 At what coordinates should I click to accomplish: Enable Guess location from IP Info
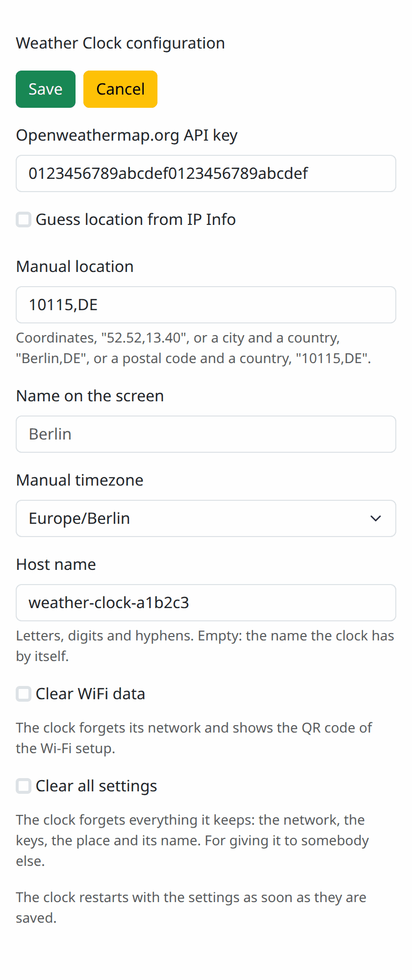coord(24,220)
